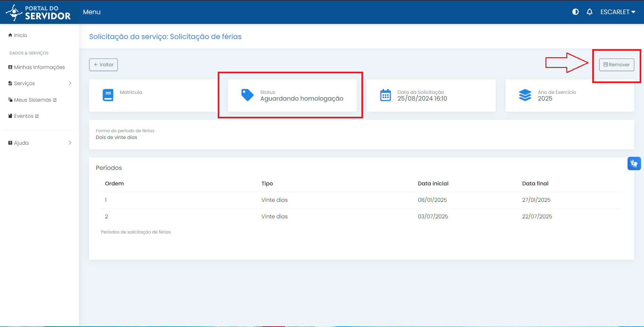Click the 22/07/2025 end date cell

coord(537,216)
